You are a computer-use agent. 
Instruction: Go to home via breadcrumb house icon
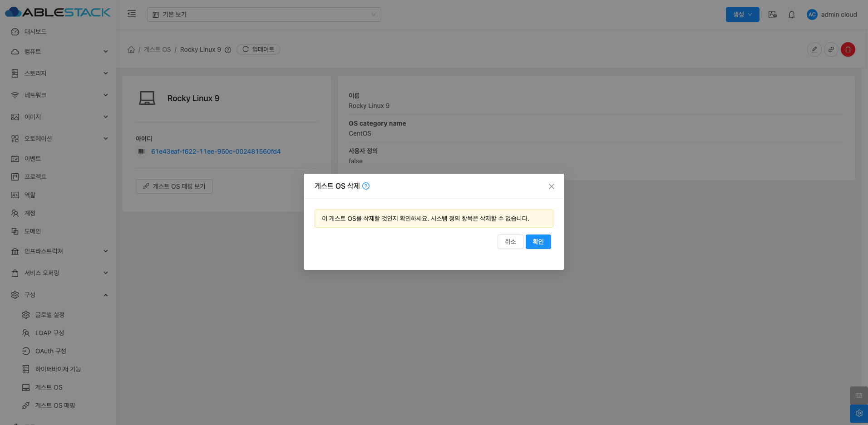point(131,49)
